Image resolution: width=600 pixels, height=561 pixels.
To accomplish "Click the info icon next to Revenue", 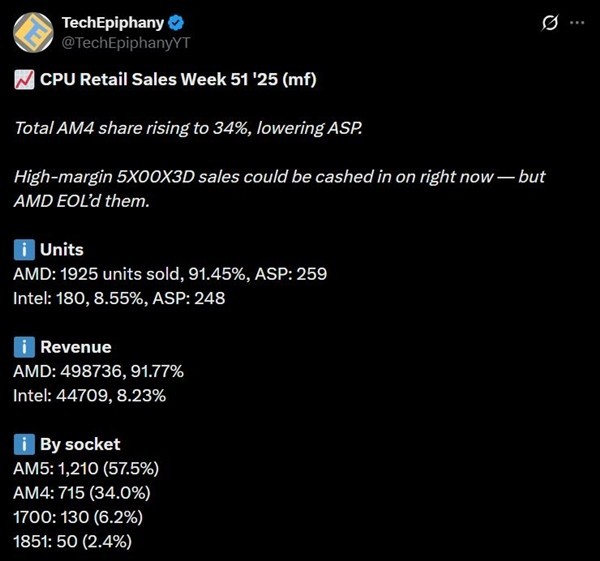I will pyautogui.click(x=23, y=347).
